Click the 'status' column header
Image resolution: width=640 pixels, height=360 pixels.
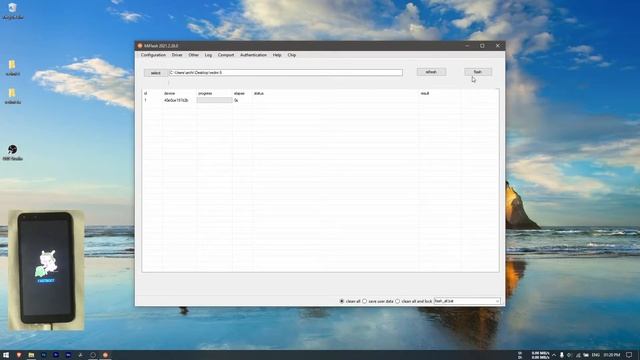coord(259,93)
